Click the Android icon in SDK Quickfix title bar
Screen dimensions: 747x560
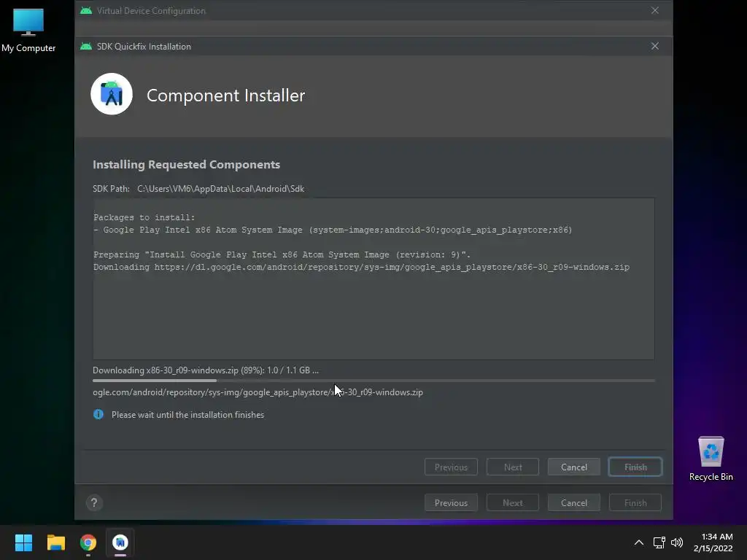pos(86,46)
